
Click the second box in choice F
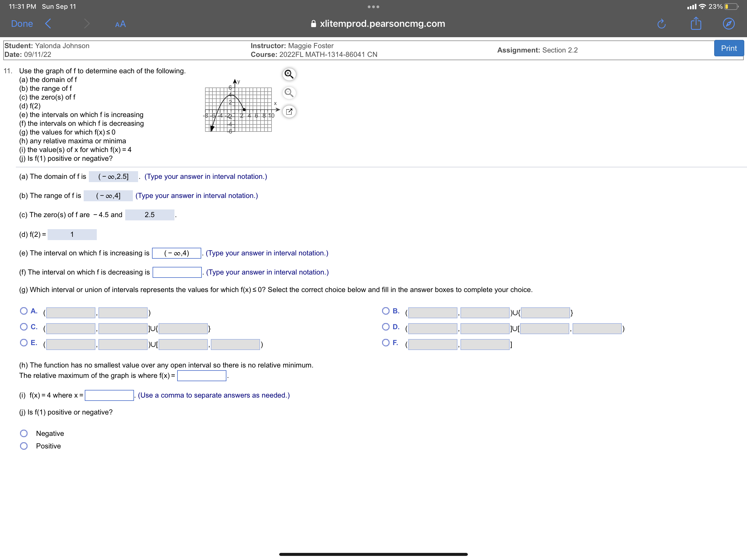coord(485,345)
